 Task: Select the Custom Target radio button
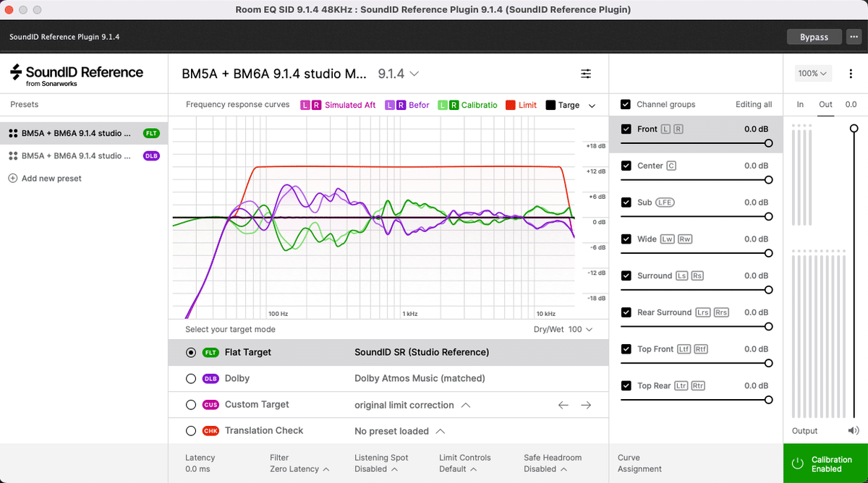(191, 405)
